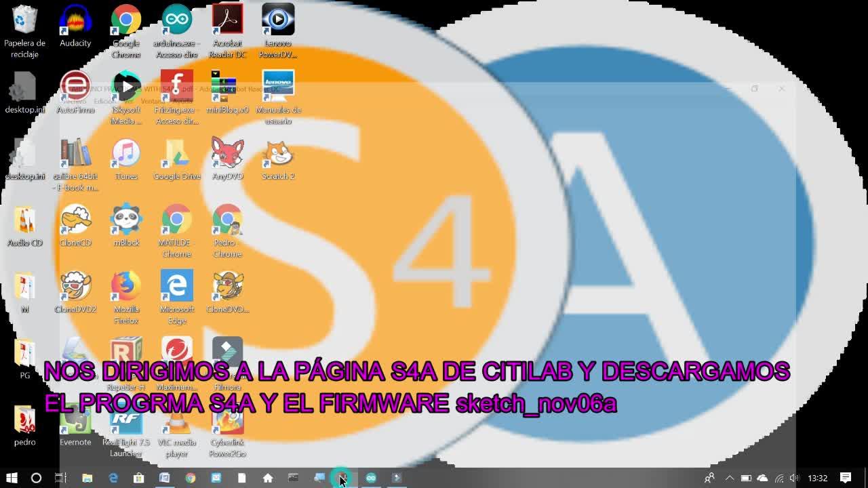868x488 pixels.
Task: Launch Audacity from the desktop
Action: (x=75, y=26)
